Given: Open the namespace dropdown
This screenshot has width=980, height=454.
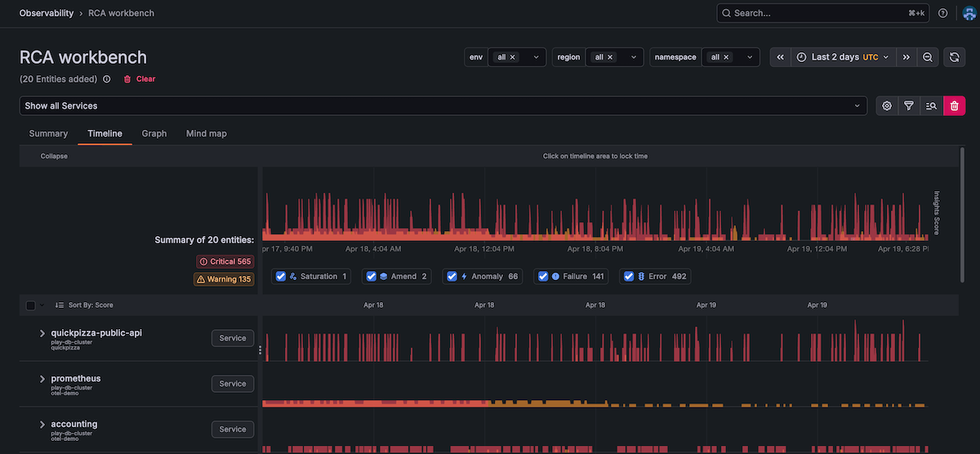Looking at the screenshot, I should (750, 57).
